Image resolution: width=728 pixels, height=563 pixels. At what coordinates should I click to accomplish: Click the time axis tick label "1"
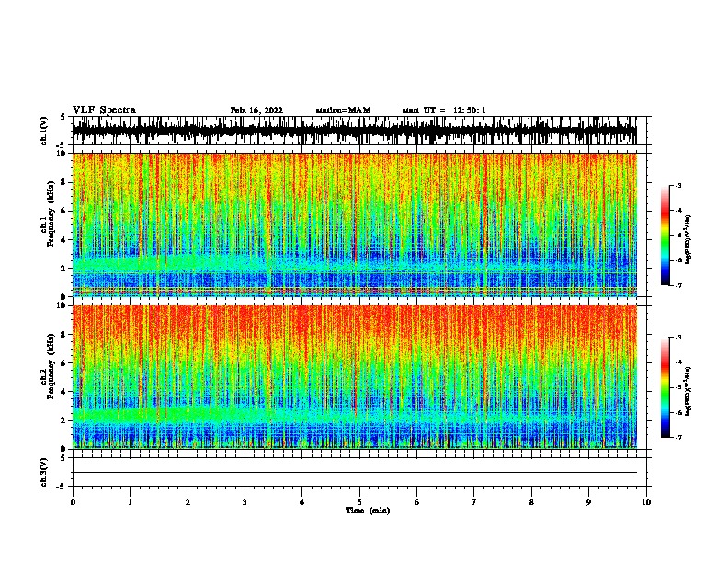pyautogui.click(x=130, y=502)
